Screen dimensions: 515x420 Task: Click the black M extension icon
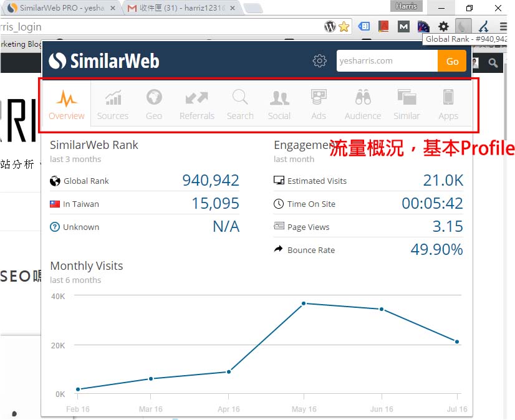(403, 27)
